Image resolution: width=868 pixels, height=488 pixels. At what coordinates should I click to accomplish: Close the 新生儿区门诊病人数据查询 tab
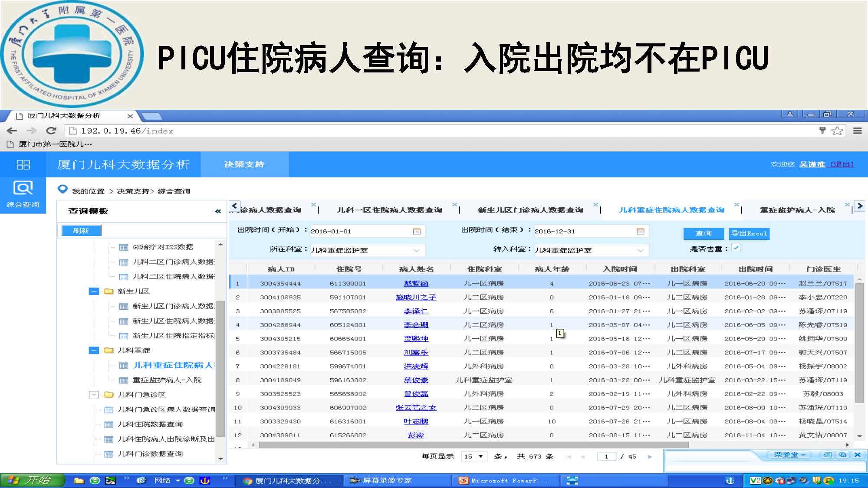coord(595,204)
